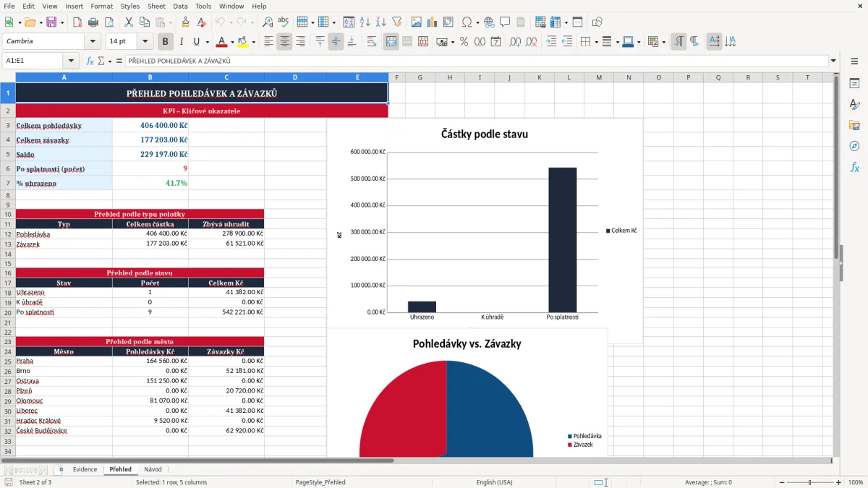Click the Clone Formatting paintbrush icon
The height and width of the screenshot is (488, 868).
click(186, 22)
